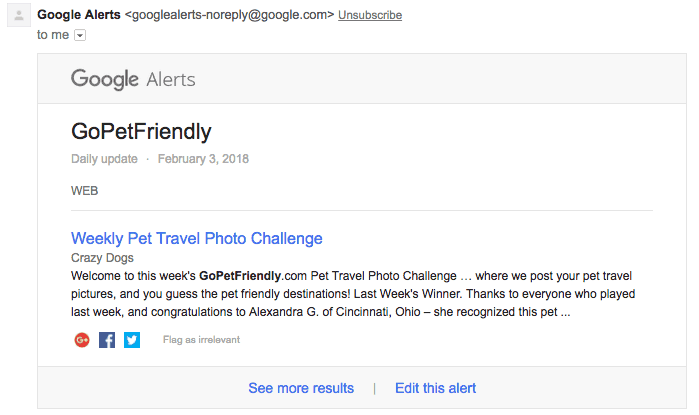Viewport: 699px width, 415px height.
Task: Share the result on Twitter
Action: pyautogui.click(x=132, y=340)
